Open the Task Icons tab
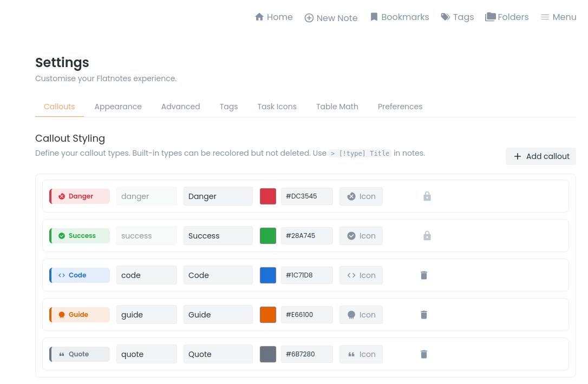This screenshot has height=384, width=588. pos(277,107)
